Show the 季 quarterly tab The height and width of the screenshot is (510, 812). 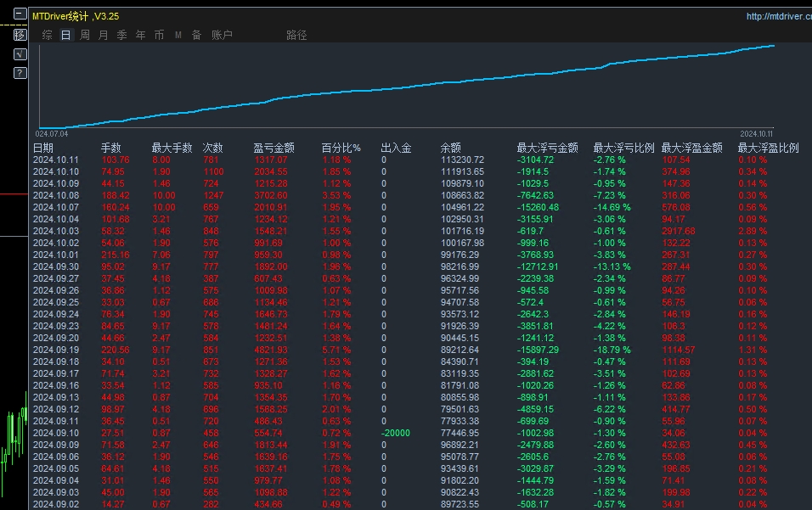[x=122, y=36]
